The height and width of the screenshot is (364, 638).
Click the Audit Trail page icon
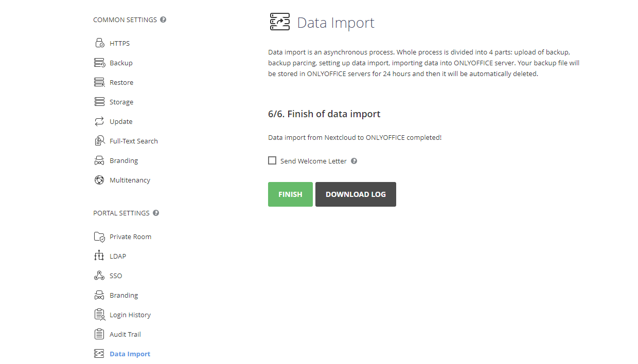coord(99,334)
